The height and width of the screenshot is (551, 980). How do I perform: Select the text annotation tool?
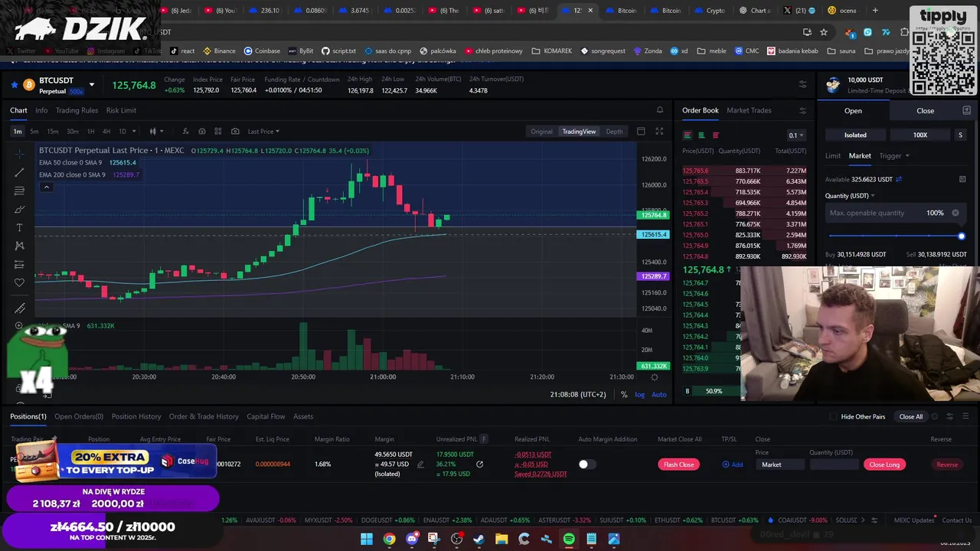(19, 228)
